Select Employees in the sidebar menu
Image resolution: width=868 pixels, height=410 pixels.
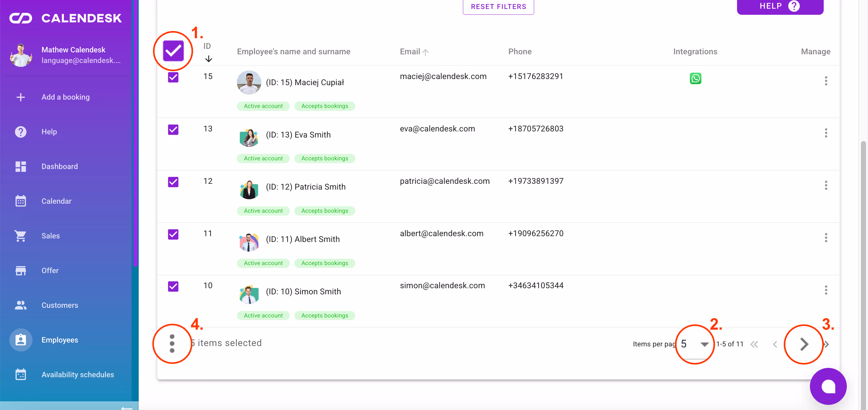pos(21,340)
